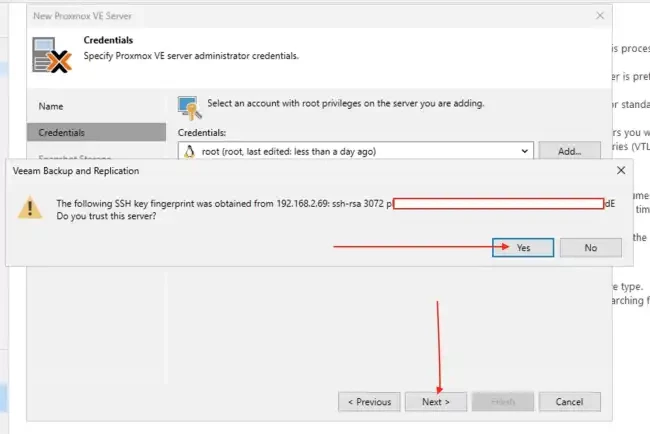Screen dimensions: 650x434
Task: Decline the SSH fingerprint with No
Action: coord(591,247)
